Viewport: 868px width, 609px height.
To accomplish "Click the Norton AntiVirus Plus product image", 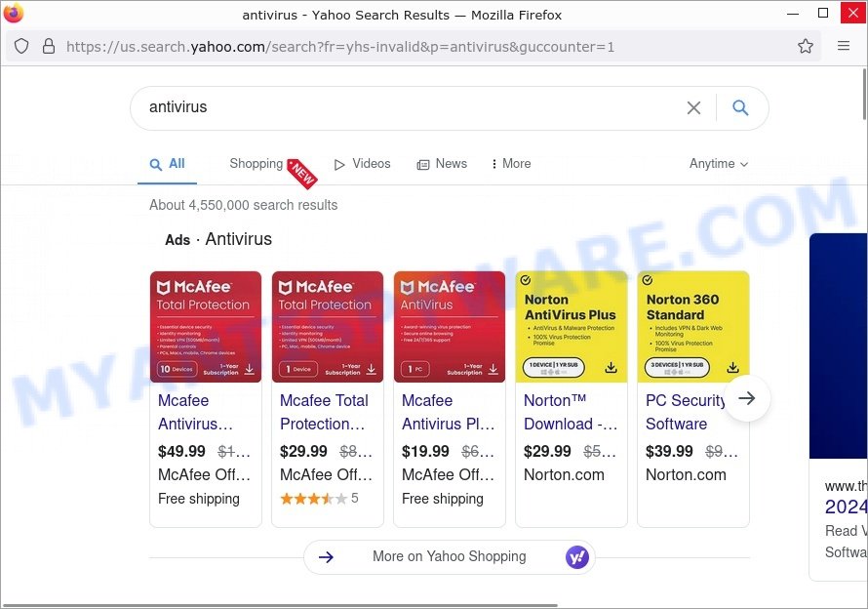I will pos(572,327).
